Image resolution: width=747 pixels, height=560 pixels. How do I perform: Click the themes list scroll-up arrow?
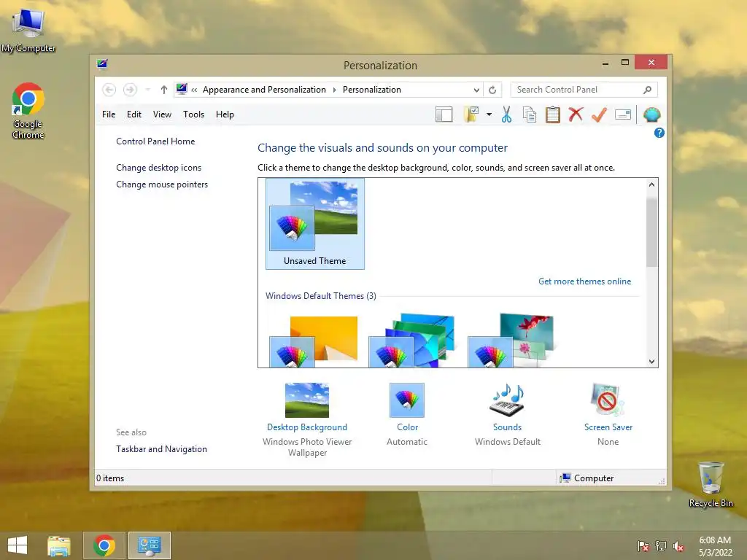click(x=651, y=184)
